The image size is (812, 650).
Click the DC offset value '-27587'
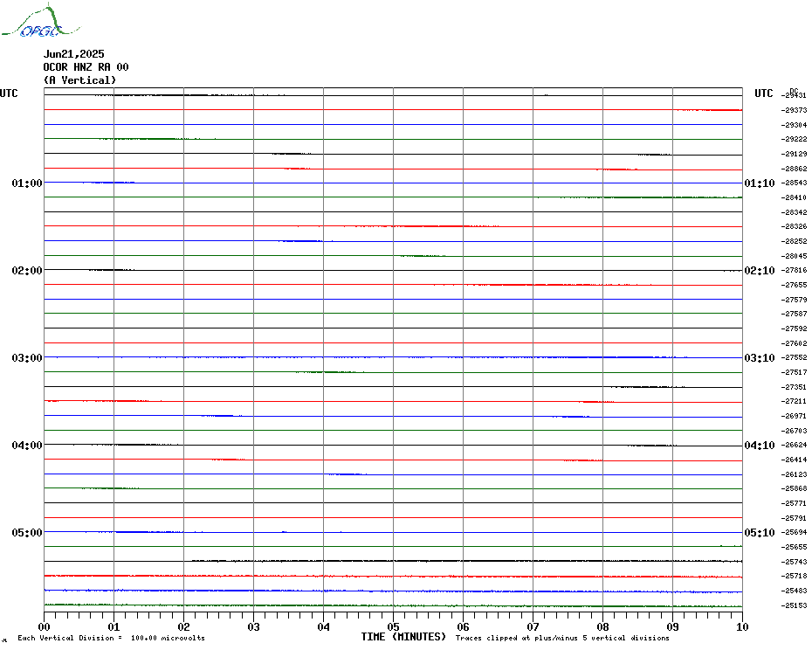(794, 315)
